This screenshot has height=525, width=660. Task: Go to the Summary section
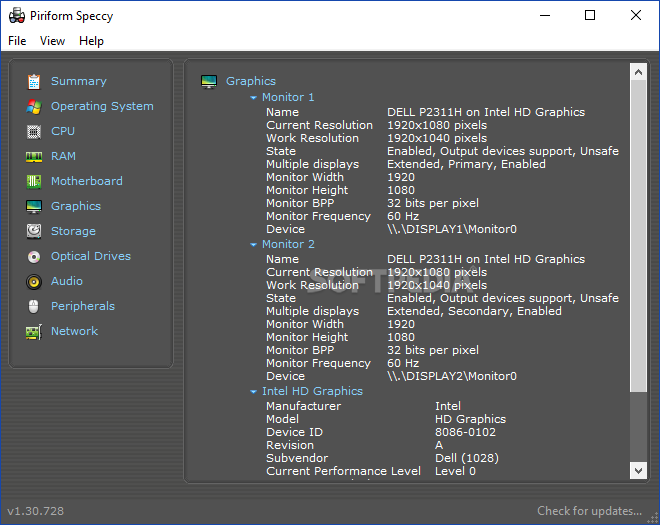click(79, 81)
